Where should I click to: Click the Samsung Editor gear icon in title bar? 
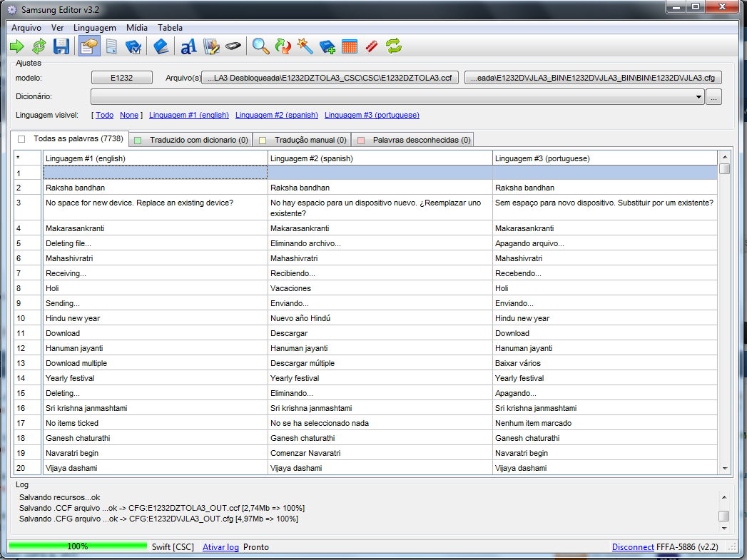tap(12, 9)
